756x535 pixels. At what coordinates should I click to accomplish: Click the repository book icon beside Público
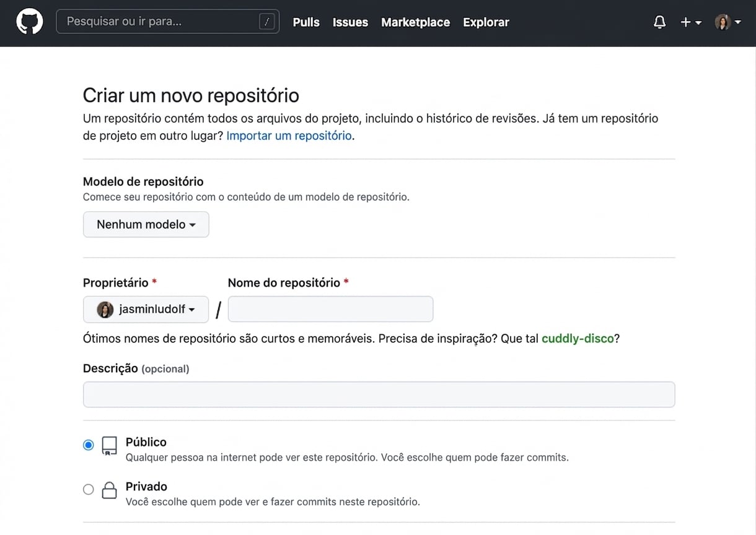coord(109,446)
